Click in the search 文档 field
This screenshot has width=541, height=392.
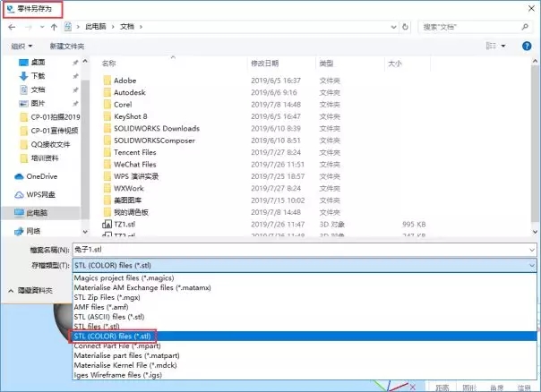(x=474, y=27)
